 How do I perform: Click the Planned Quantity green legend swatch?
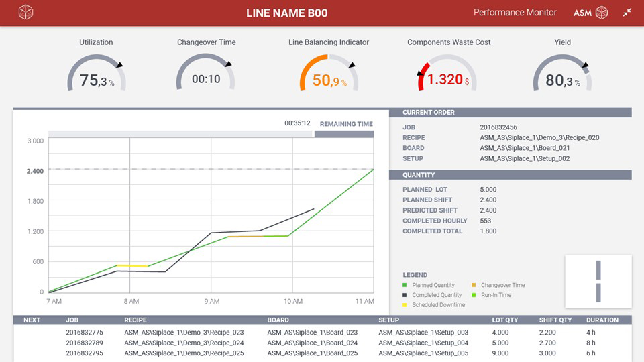point(405,285)
